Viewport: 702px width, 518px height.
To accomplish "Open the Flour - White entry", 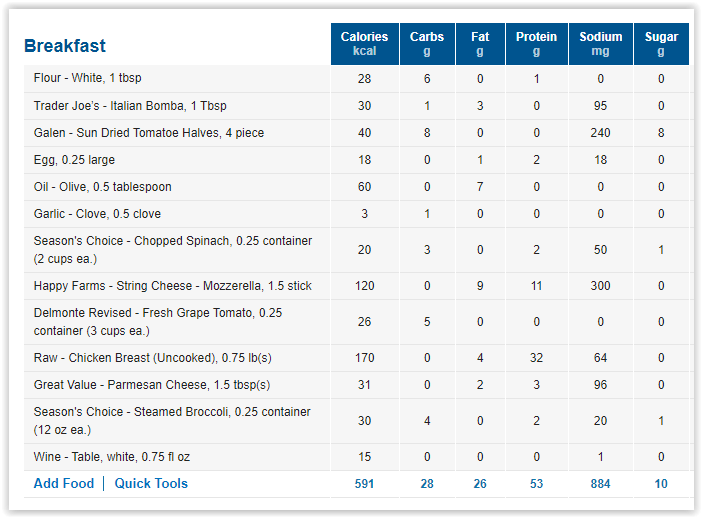I will click(x=87, y=78).
